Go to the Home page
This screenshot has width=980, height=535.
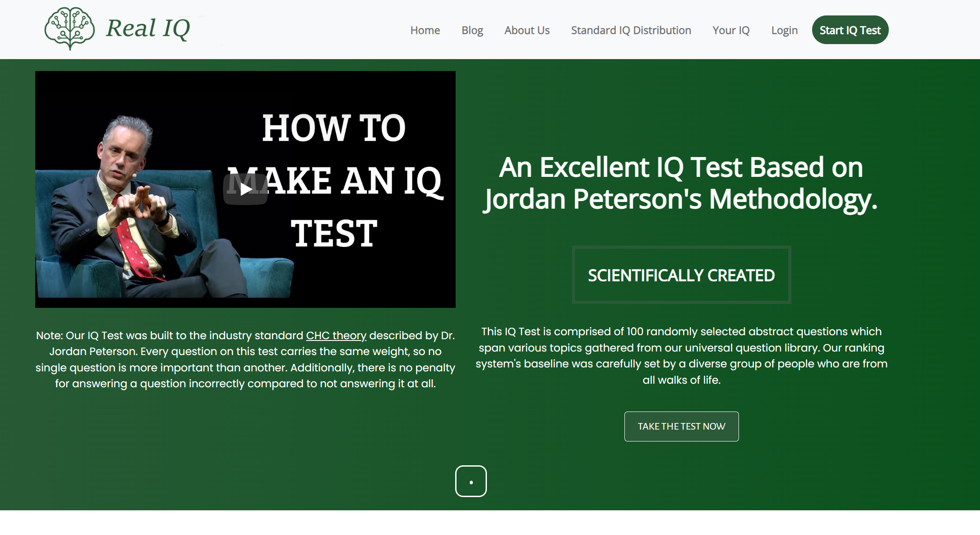(425, 30)
